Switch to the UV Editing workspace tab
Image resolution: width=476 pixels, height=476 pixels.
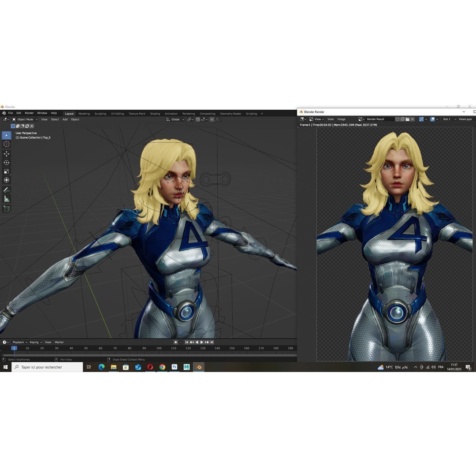pos(118,114)
